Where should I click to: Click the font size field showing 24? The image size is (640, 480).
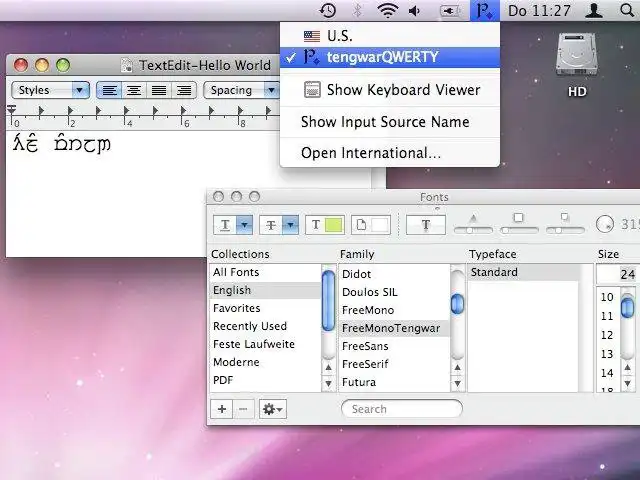[x=616, y=274]
